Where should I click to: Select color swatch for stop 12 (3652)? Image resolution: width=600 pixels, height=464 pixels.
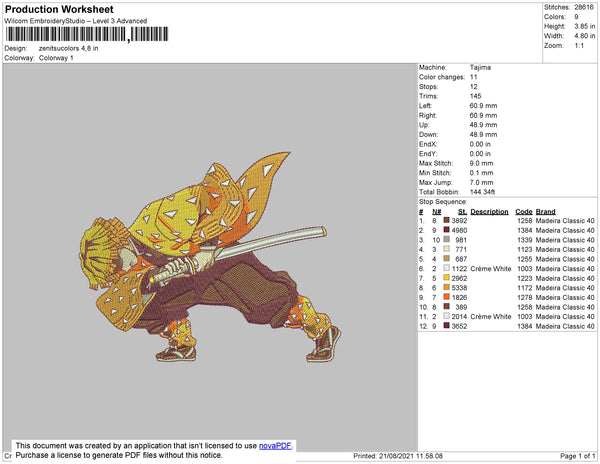click(x=446, y=326)
